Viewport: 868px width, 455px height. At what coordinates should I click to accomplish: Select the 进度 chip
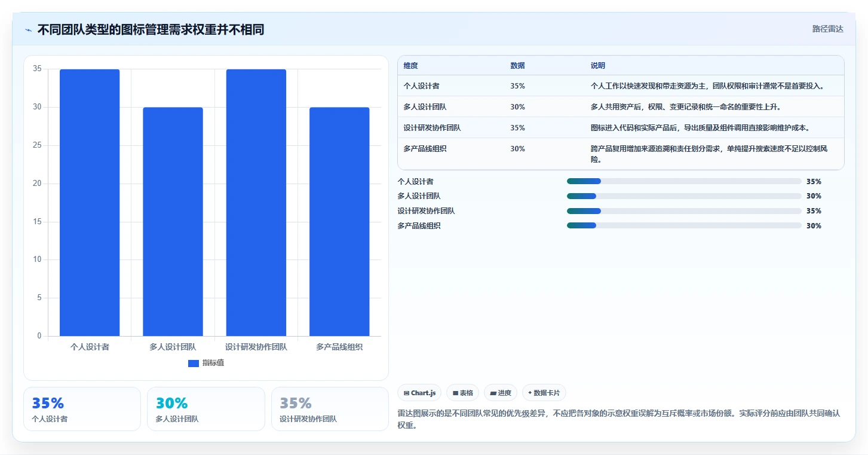click(x=501, y=393)
